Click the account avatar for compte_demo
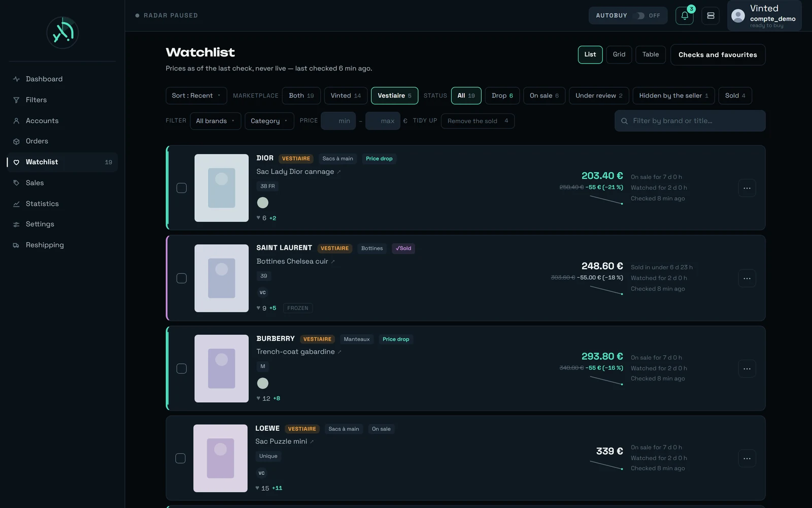This screenshot has width=812, height=508. pyautogui.click(x=738, y=16)
